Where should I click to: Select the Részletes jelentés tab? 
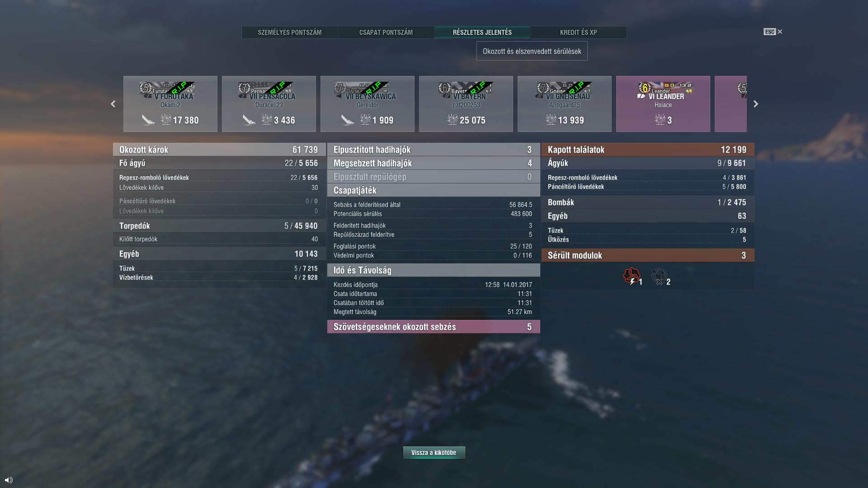[x=482, y=33]
